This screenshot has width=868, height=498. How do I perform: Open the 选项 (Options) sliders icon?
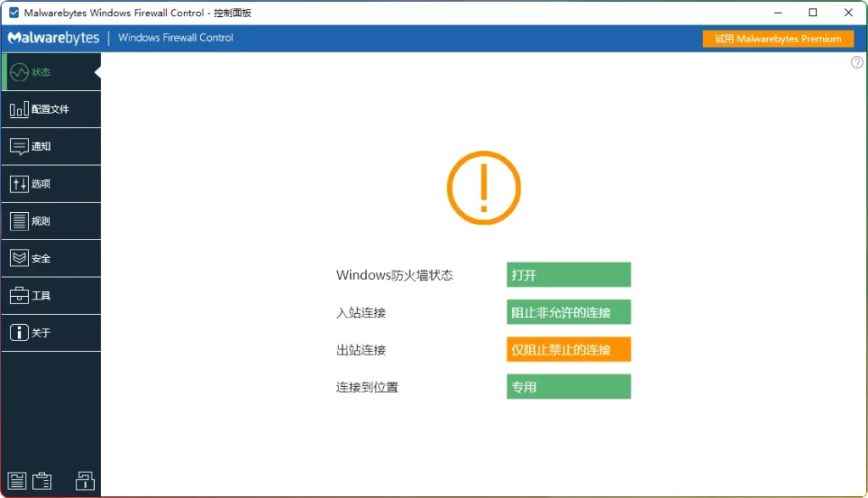point(19,183)
